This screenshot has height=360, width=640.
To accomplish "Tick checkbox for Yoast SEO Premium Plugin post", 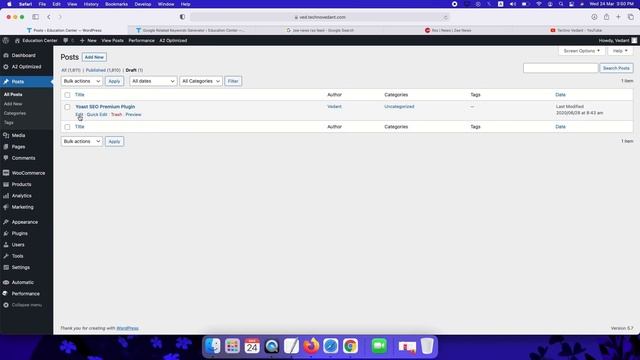I will (x=67, y=107).
